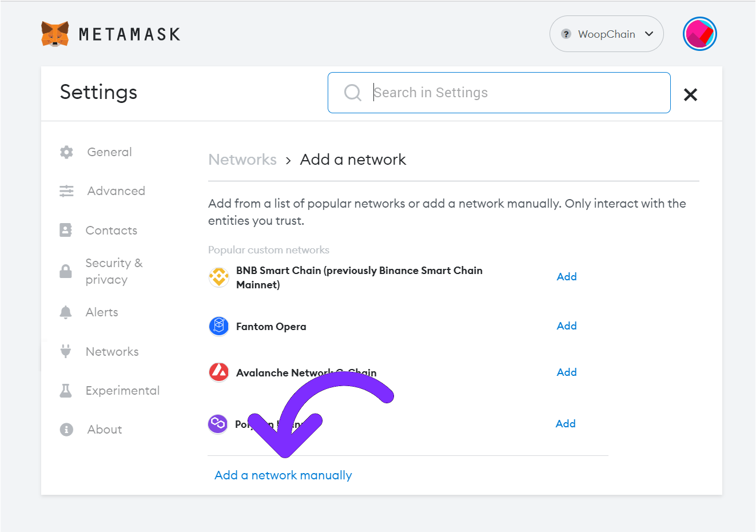Click Add a network manually link
This screenshot has width=756, height=532.
(283, 475)
